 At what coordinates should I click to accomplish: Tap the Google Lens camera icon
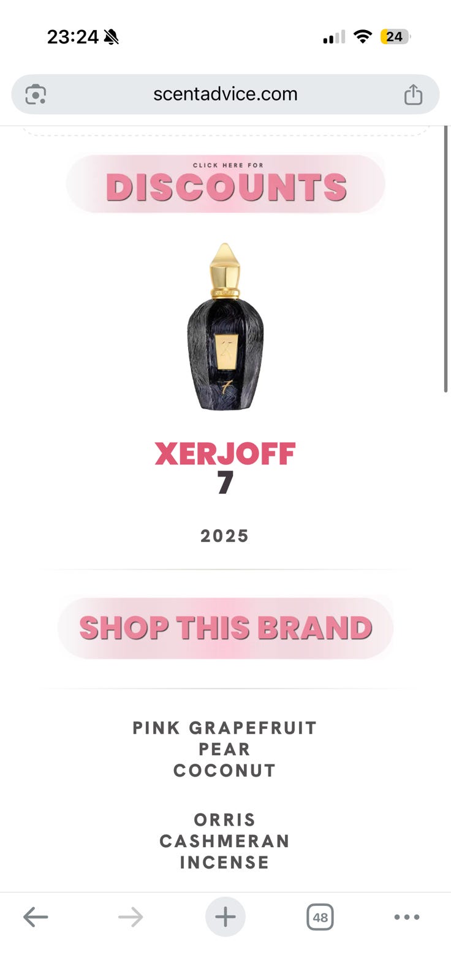coord(36,94)
